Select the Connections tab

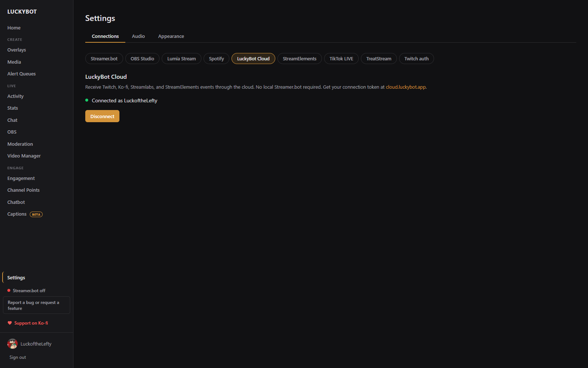105,36
